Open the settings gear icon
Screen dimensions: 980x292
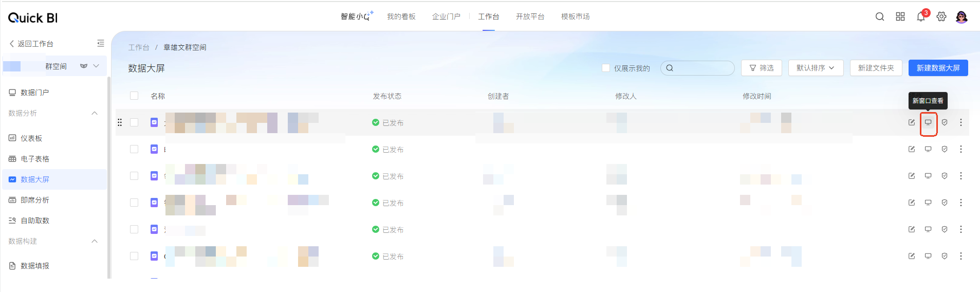tap(941, 16)
